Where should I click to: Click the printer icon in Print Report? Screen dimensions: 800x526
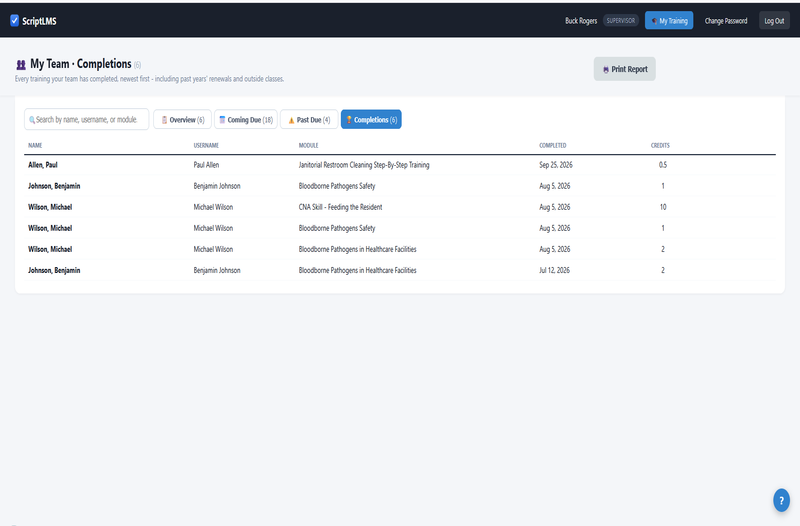click(x=606, y=70)
